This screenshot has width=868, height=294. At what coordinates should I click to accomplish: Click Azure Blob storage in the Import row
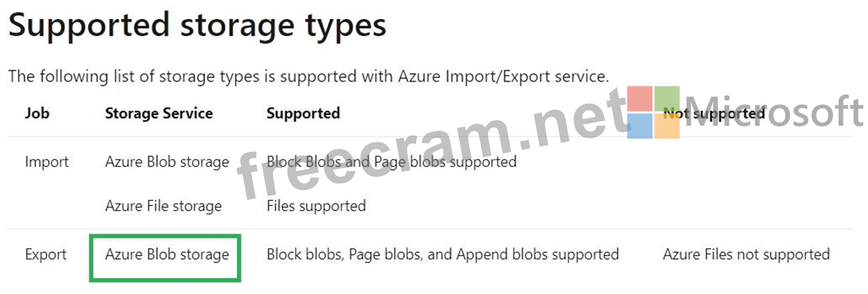click(167, 162)
